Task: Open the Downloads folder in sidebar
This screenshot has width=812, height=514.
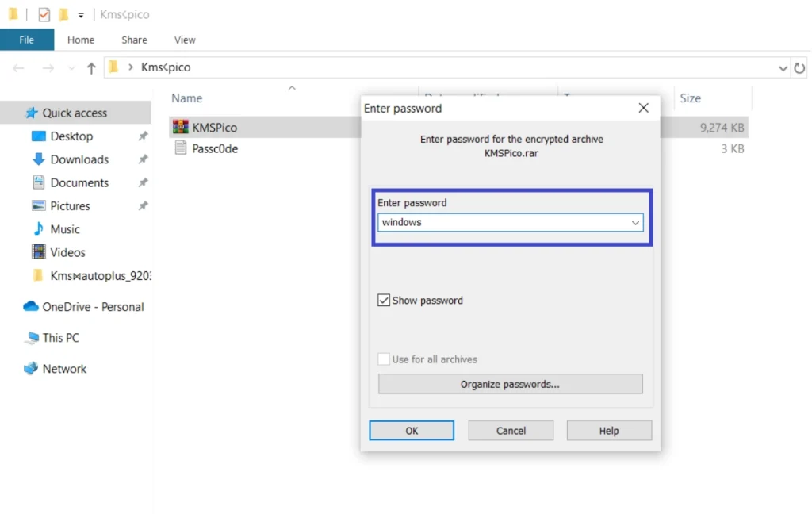Action: [79, 159]
